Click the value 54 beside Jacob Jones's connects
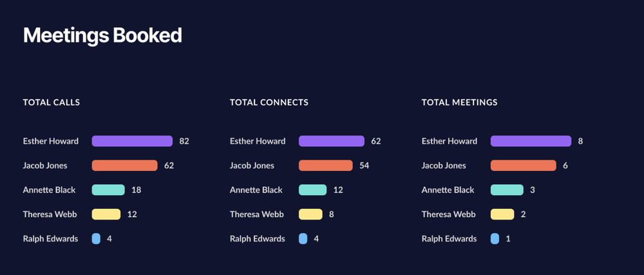Image resolution: width=644 pixels, height=275 pixels. click(x=365, y=166)
